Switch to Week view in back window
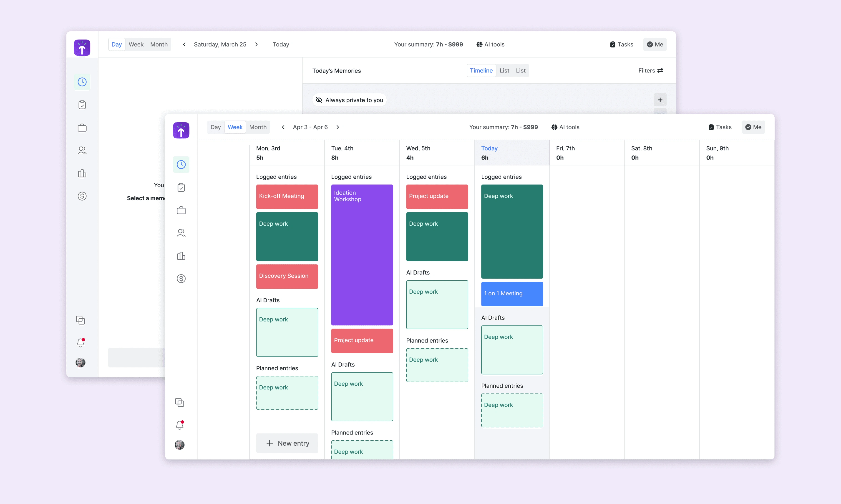 (x=136, y=45)
